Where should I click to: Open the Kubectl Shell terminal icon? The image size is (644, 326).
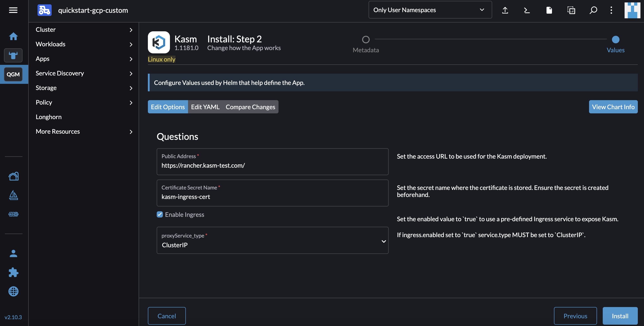(x=527, y=10)
